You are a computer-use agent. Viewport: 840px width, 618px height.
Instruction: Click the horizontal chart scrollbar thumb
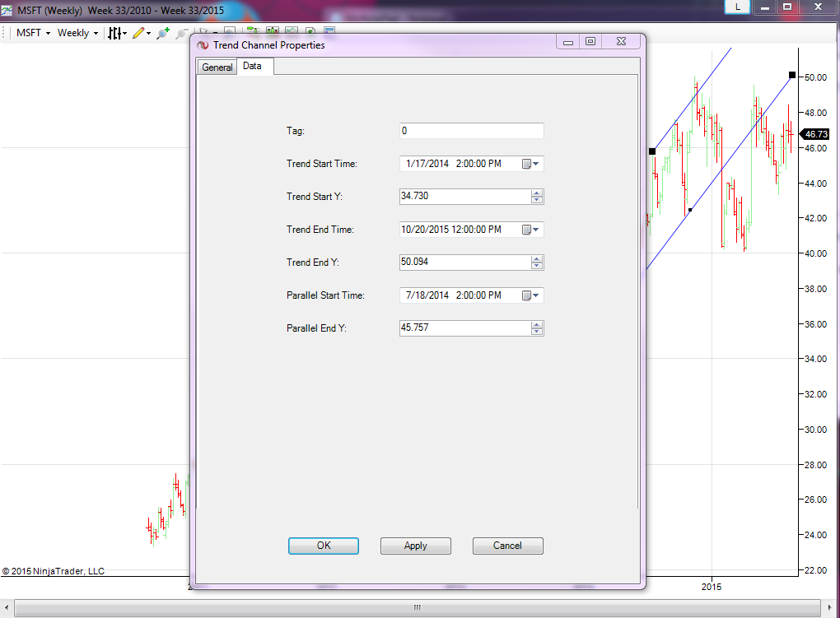[418, 608]
